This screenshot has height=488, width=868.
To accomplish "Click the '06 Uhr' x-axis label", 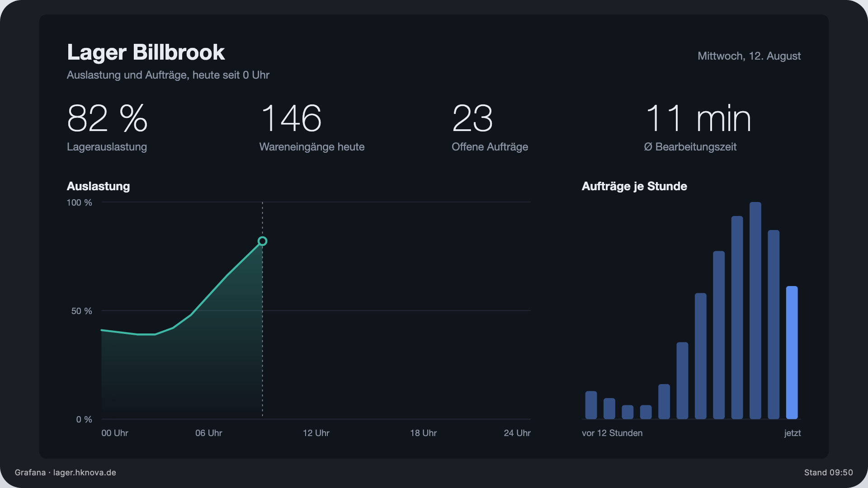I will tap(209, 433).
